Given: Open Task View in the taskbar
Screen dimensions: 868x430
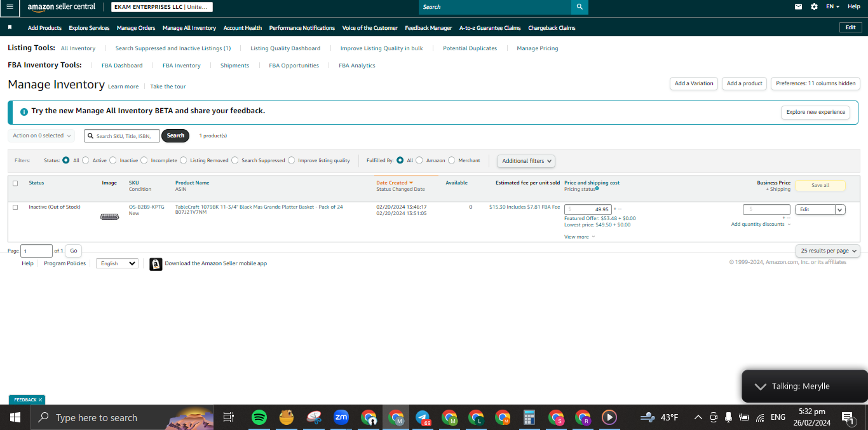Looking at the screenshot, I should point(228,417).
